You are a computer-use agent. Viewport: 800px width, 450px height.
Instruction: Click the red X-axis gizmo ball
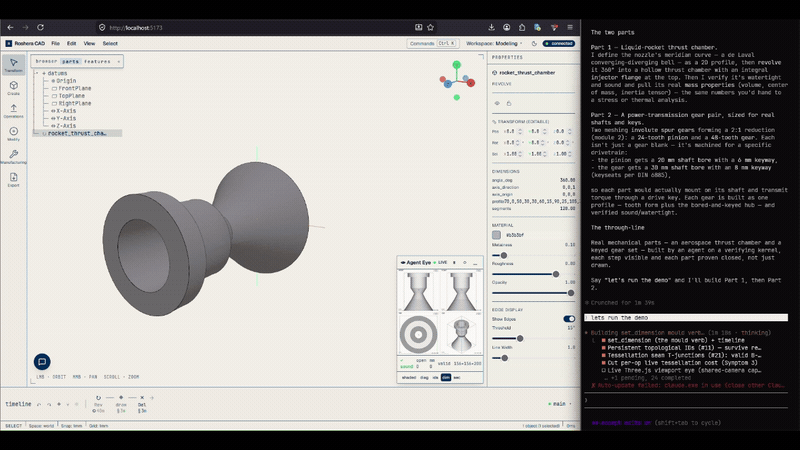(x=470, y=83)
